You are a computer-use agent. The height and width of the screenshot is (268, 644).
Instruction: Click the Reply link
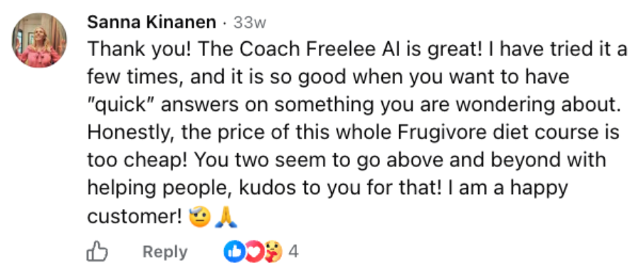click(164, 252)
